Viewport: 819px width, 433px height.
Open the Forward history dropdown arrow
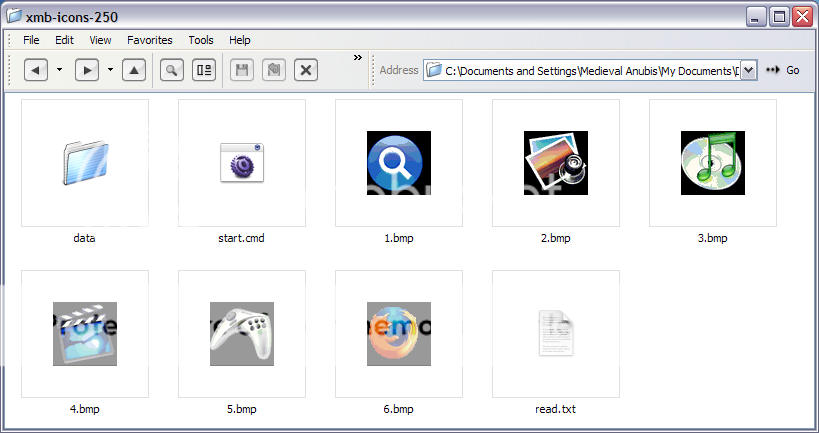[x=110, y=70]
